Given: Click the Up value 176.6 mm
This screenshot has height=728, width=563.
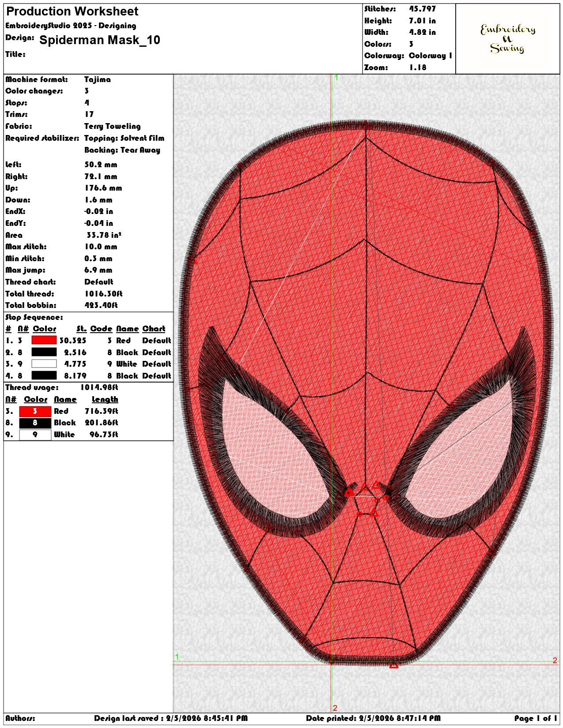Looking at the screenshot, I should point(103,188).
